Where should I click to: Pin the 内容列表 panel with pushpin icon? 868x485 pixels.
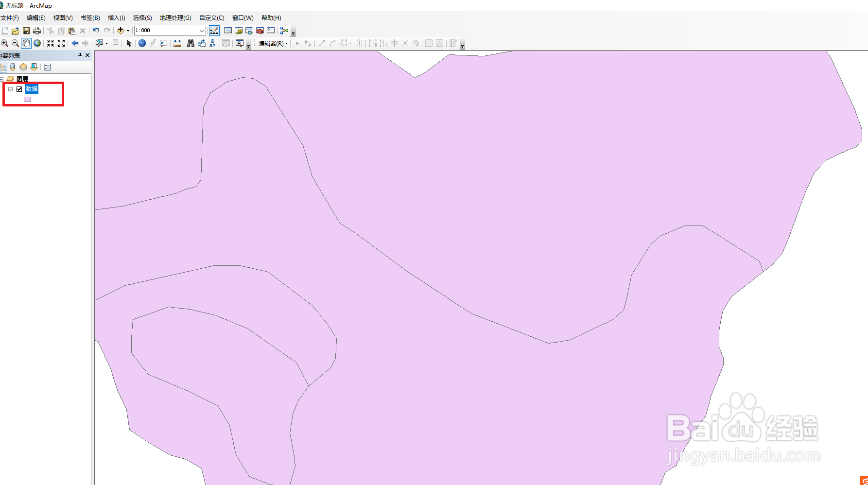(80, 55)
